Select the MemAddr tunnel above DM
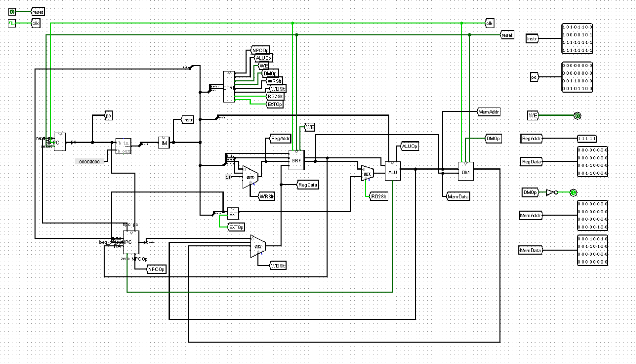The width and height of the screenshot is (636, 364). pyautogui.click(x=489, y=112)
